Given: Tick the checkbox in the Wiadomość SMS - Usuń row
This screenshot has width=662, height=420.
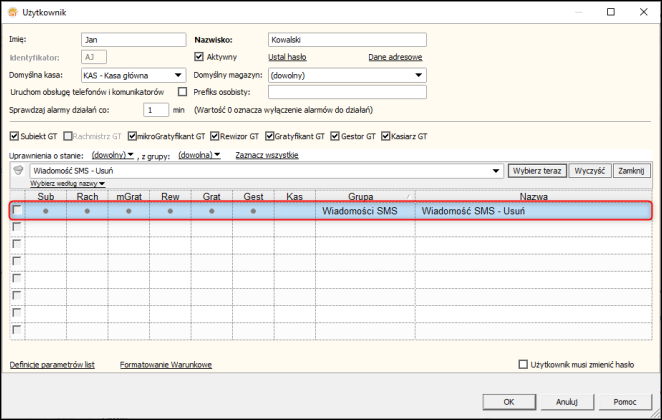Looking at the screenshot, I should 17,209.
